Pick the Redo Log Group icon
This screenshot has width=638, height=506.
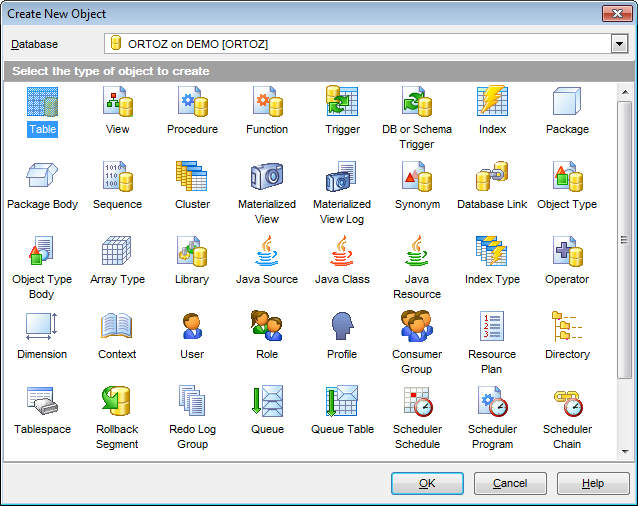tap(192, 401)
